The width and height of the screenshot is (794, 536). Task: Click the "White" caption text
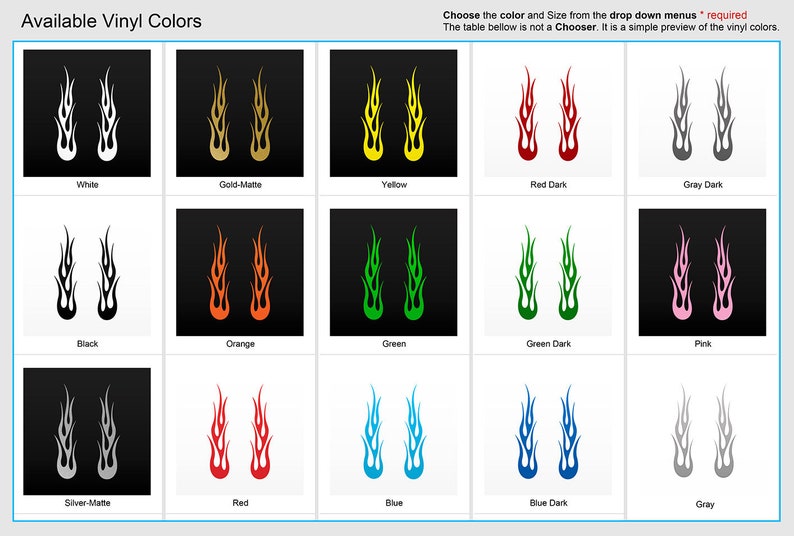click(88, 184)
